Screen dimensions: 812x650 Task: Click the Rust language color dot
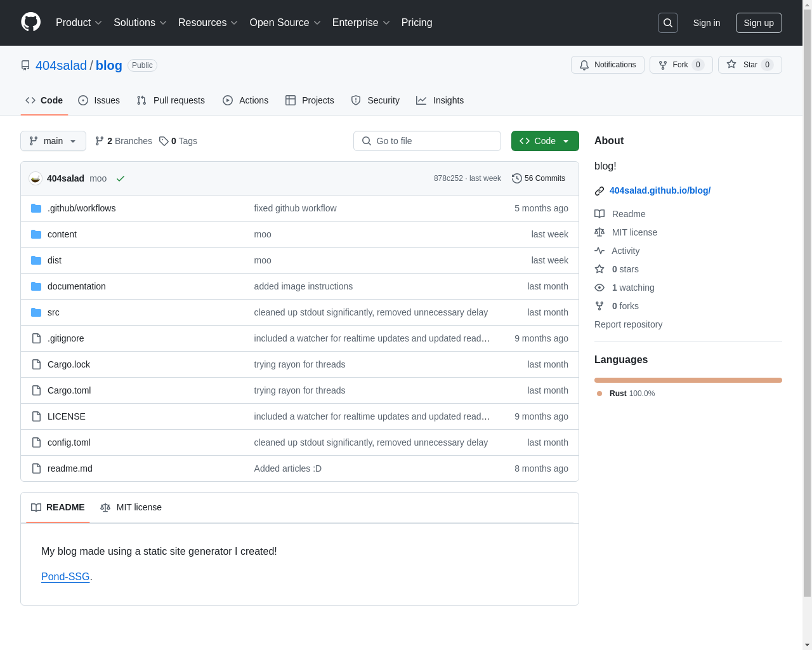point(599,394)
